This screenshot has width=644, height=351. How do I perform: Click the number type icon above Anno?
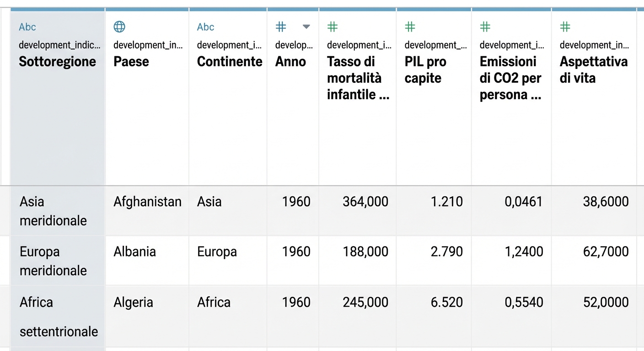click(x=281, y=27)
